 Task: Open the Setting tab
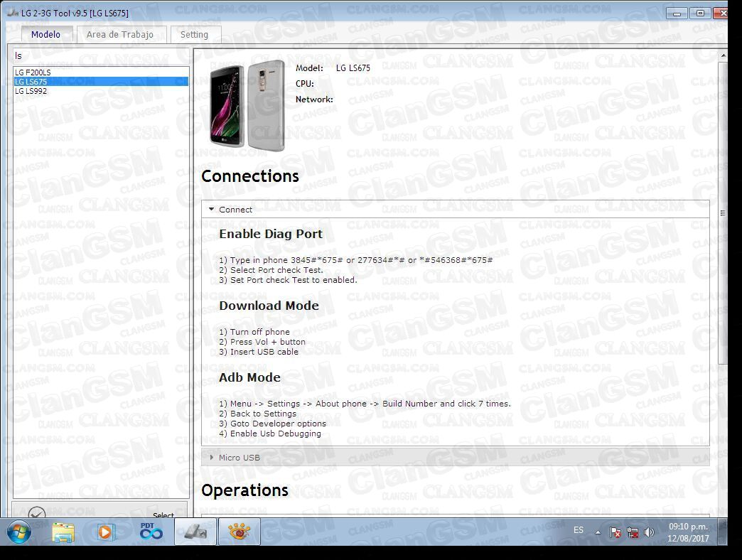coord(195,35)
